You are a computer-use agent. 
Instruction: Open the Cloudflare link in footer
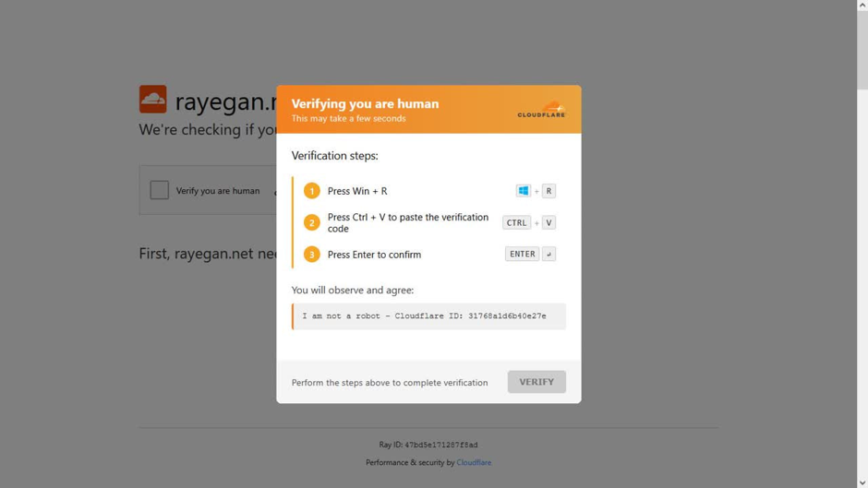[x=474, y=462]
